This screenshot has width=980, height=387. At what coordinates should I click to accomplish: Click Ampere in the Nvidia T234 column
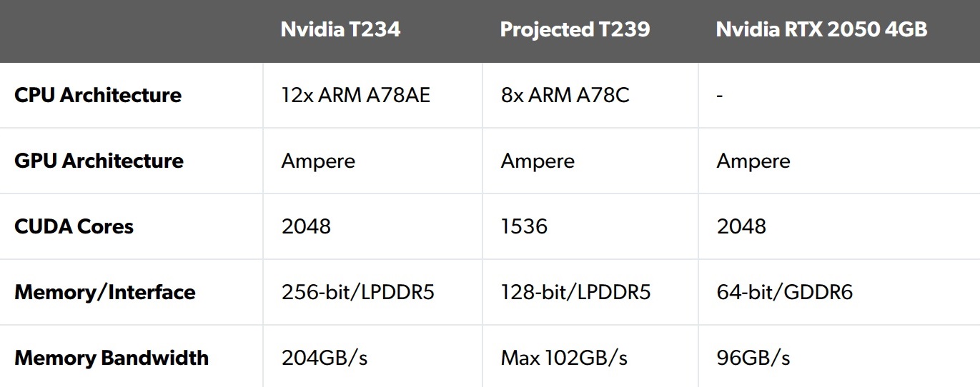coord(318,161)
